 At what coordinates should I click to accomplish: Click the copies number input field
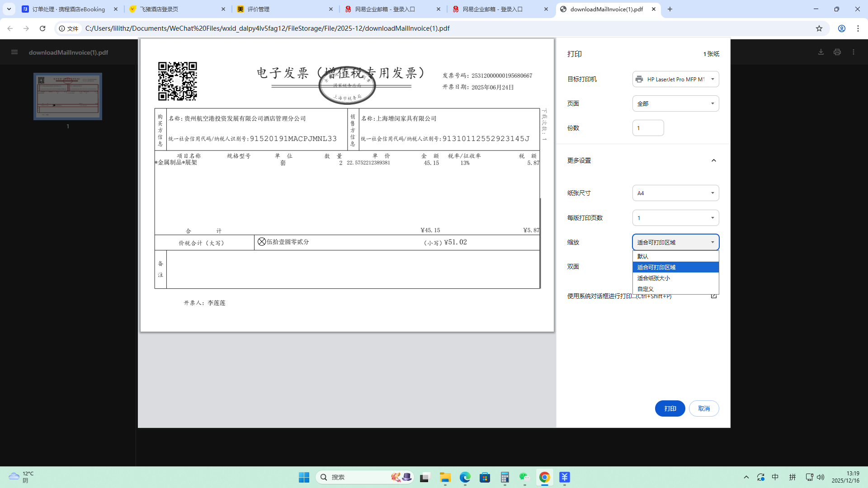pyautogui.click(x=648, y=128)
